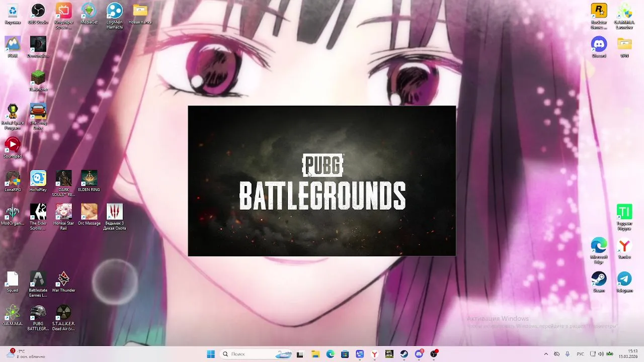Select PUBG BATTLEGR... desktop shortcut
The width and height of the screenshot is (644, 362).
tap(38, 318)
